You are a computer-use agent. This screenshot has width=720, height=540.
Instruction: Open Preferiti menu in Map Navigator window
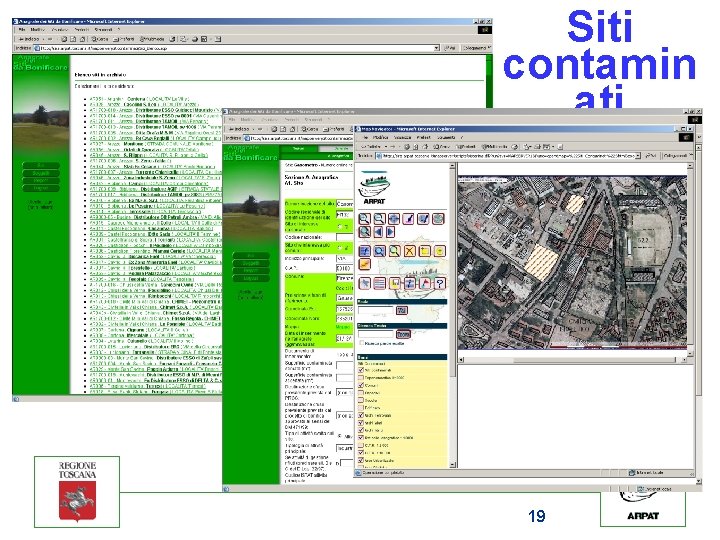tap(423, 137)
